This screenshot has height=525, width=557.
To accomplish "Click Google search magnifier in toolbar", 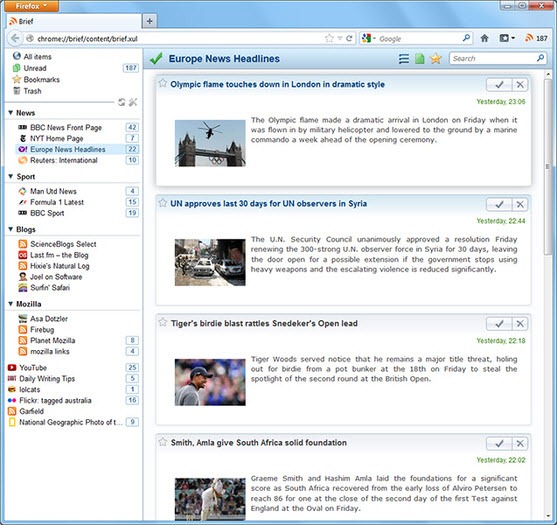I will pos(466,38).
